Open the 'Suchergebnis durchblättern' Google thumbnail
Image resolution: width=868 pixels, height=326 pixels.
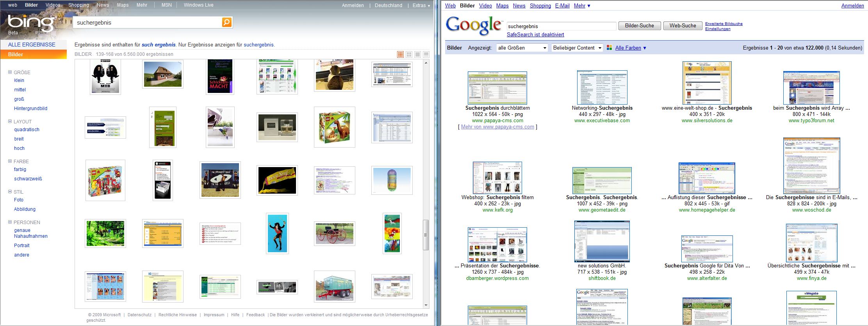(x=497, y=88)
